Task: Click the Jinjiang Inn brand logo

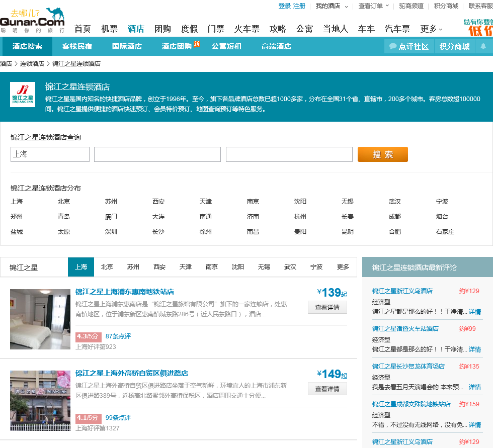Action: pos(23,95)
